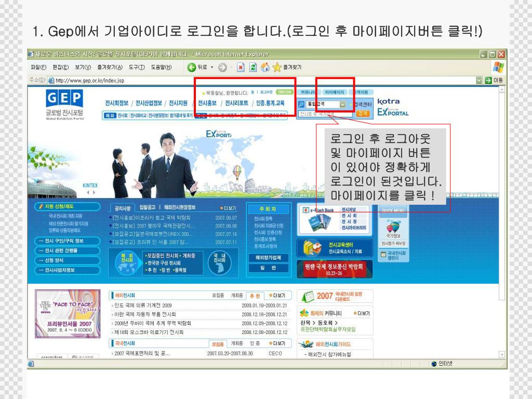Open the 통합검색 dropdown arrow
The image size is (532, 399).
[343, 104]
